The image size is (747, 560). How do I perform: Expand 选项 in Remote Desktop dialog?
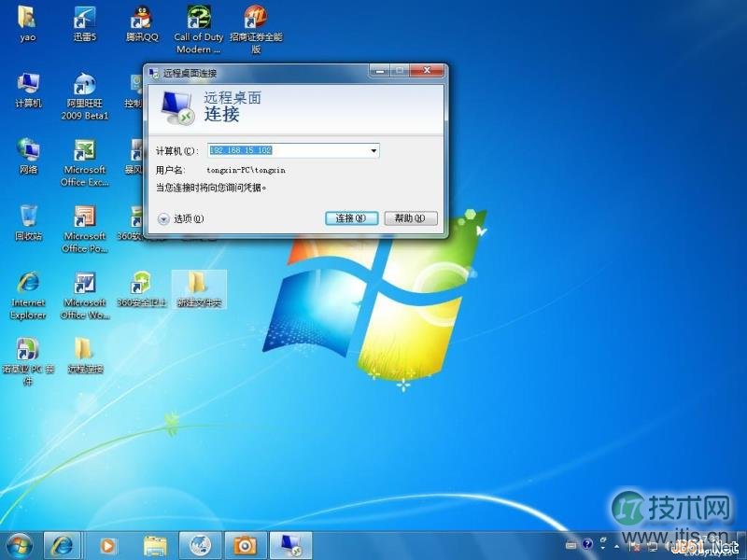tap(180, 218)
